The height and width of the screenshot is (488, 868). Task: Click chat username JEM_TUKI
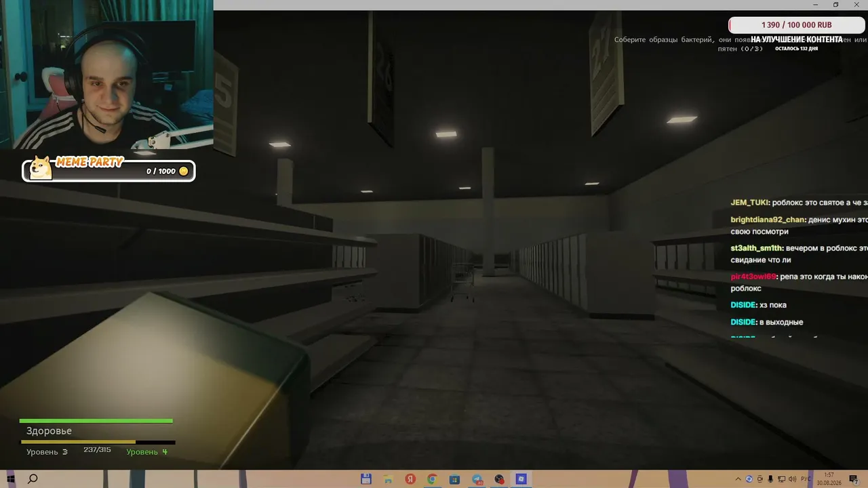[x=749, y=203]
